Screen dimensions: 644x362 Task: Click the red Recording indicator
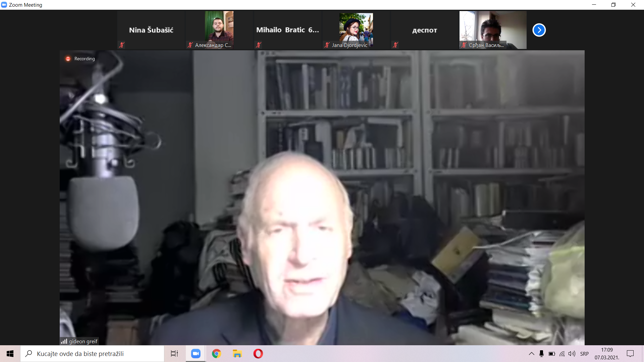(x=68, y=59)
